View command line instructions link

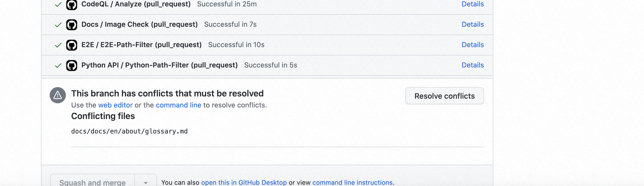click(352, 182)
